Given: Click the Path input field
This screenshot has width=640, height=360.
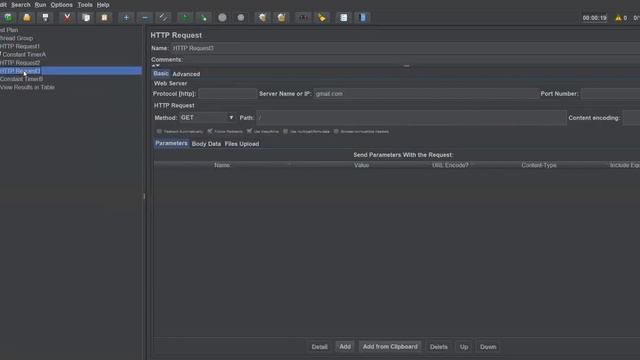Looking at the screenshot, I should point(411,118).
